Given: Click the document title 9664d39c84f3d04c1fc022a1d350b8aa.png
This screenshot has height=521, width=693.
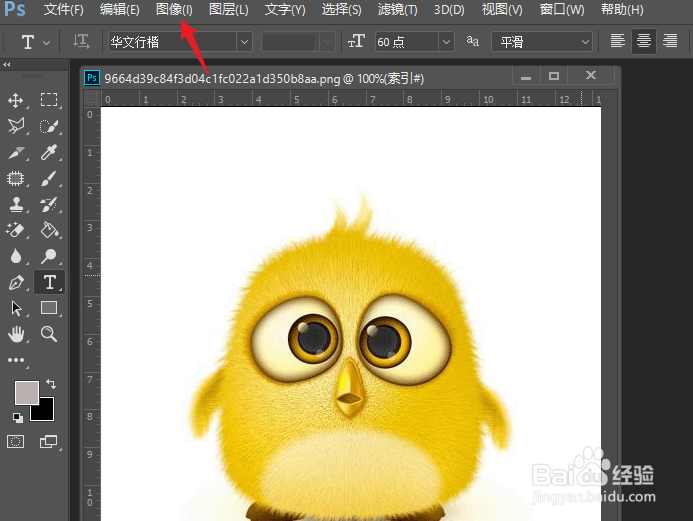Looking at the screenshot, I should point(222,79).
